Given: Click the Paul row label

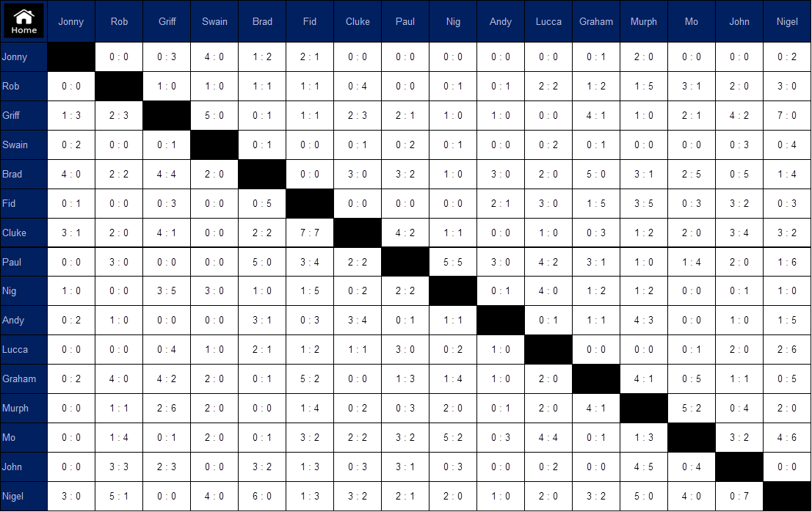Looking at the screenshot, I should 23,262.
